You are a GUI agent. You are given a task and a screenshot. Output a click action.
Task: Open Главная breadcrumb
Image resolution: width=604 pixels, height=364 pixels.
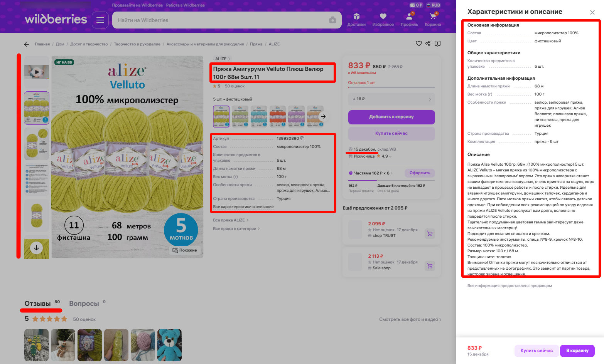coord(42,44)
